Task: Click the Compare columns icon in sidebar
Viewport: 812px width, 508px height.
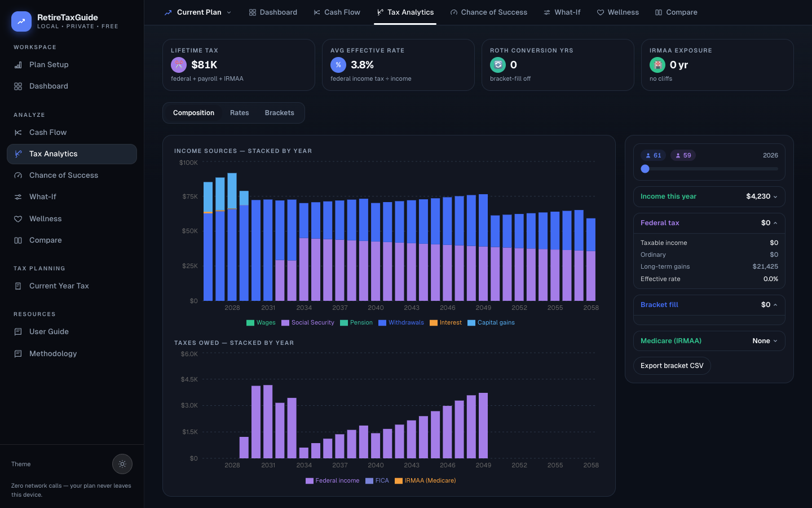Action: click(x=18, y=240)
